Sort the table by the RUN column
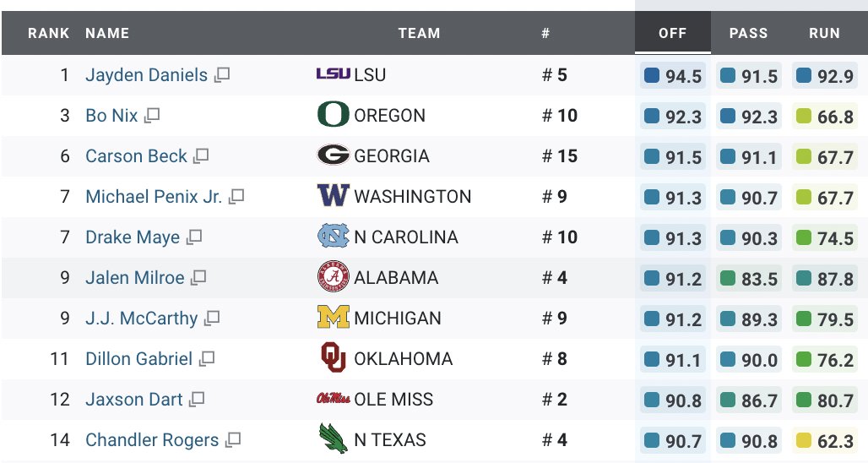This screenshot has height=463, width=868. 824,33
